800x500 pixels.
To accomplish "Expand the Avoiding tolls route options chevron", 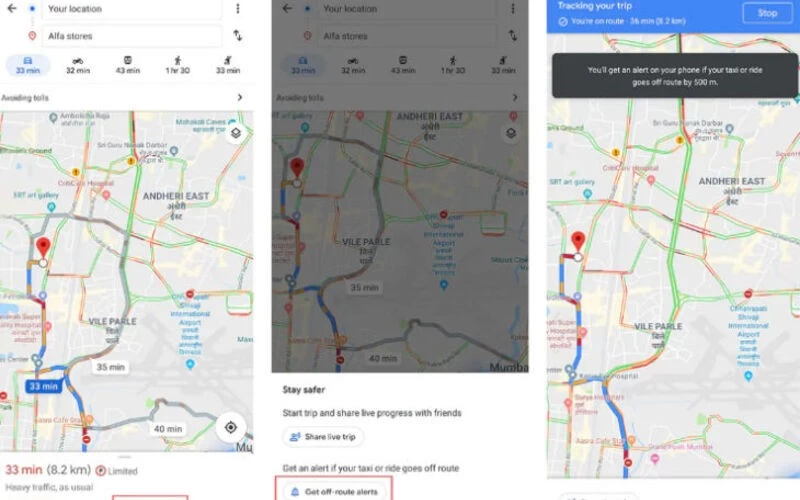I will pos(240,97).
